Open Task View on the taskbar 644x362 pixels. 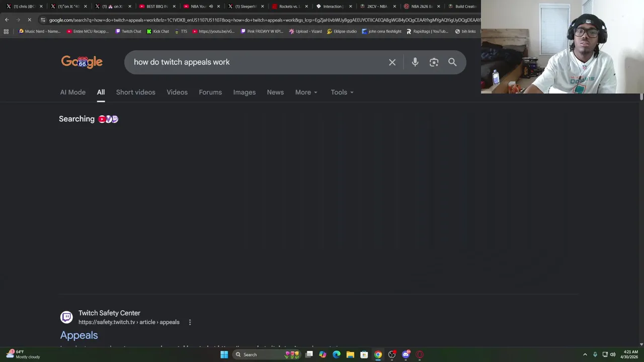coord(309,354)
